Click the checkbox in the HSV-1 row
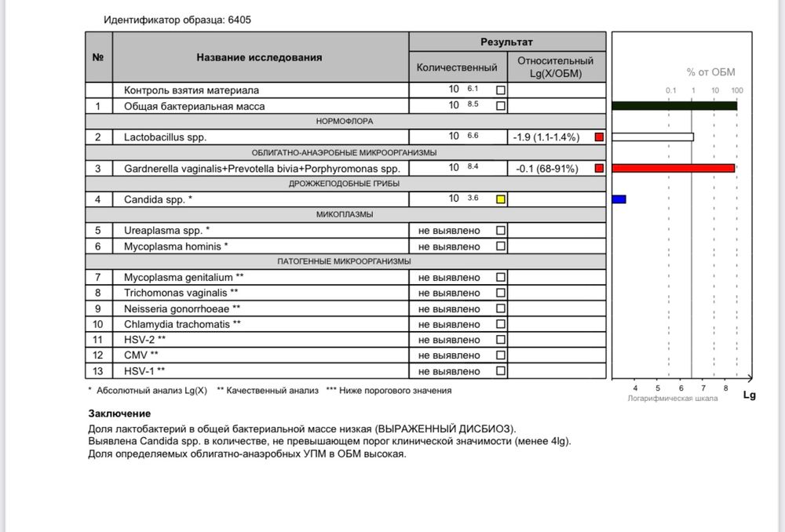Screen dimensions: 785x532 tap(501, 371)
